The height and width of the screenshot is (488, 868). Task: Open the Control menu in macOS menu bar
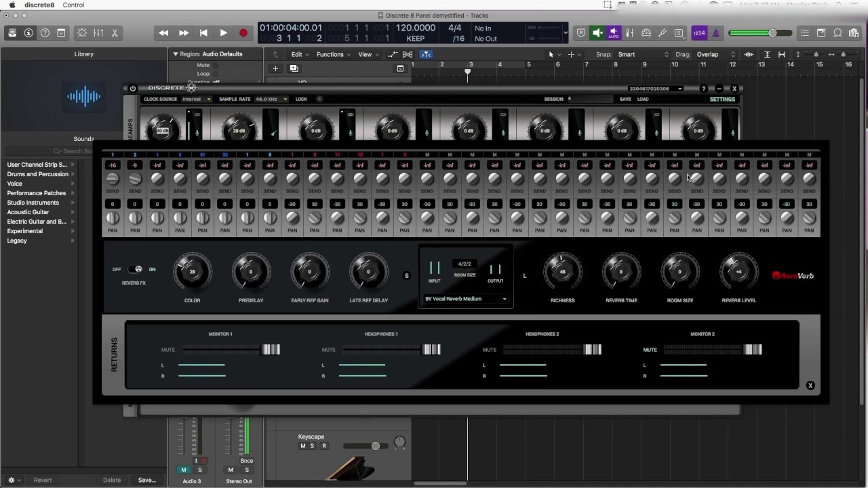[x=73, y=5]
